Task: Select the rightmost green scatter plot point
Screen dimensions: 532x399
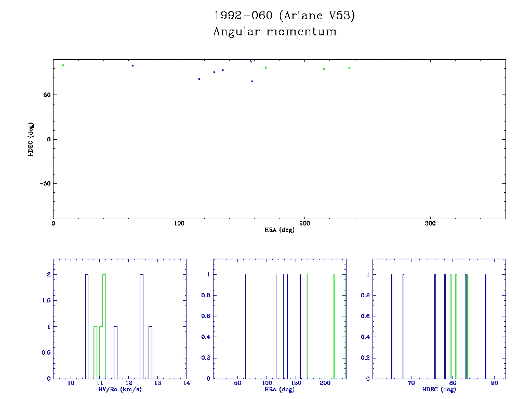Action: [x=349, y=68]
